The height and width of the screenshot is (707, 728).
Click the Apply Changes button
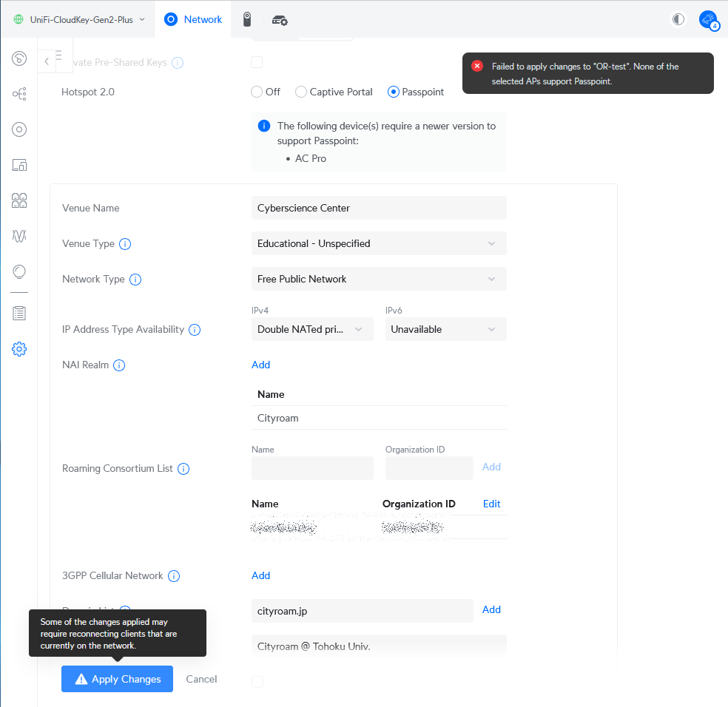(x=117, y=679)
